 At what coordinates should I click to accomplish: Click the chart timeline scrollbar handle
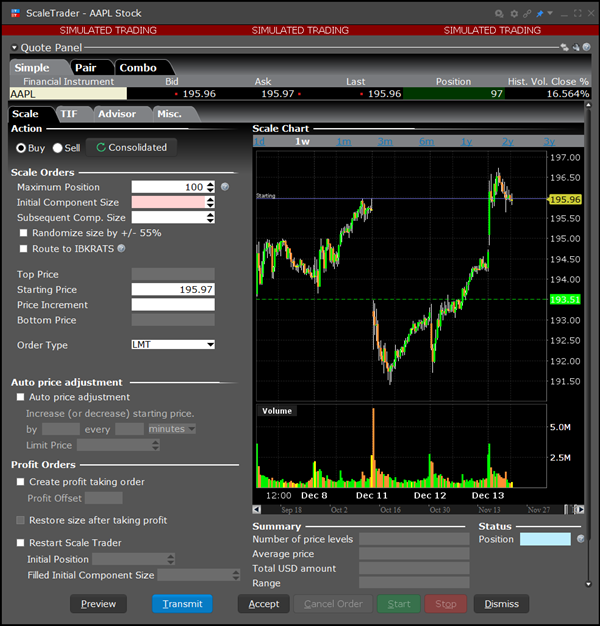pos(566,509)
